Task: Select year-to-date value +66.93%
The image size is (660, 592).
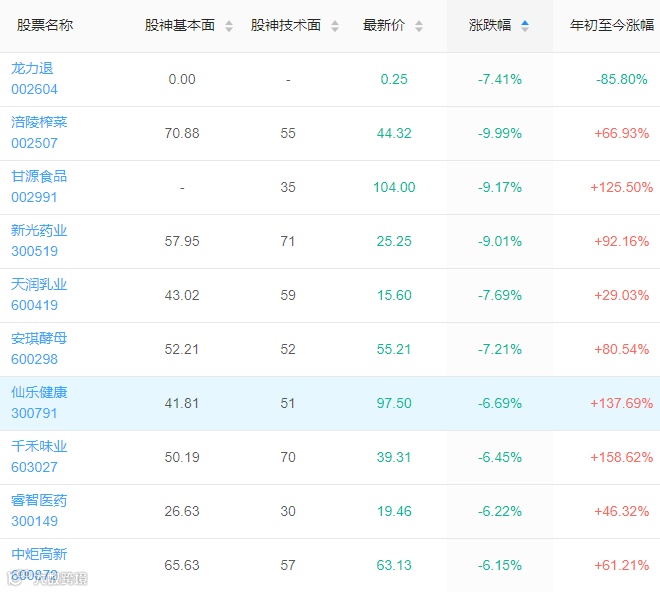Action: (622, 133)
